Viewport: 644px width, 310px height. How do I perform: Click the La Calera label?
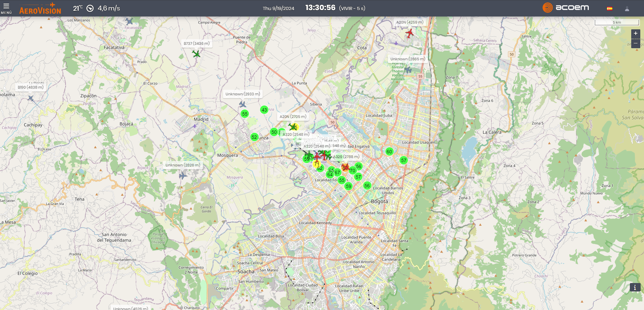[x=492, y=132]
